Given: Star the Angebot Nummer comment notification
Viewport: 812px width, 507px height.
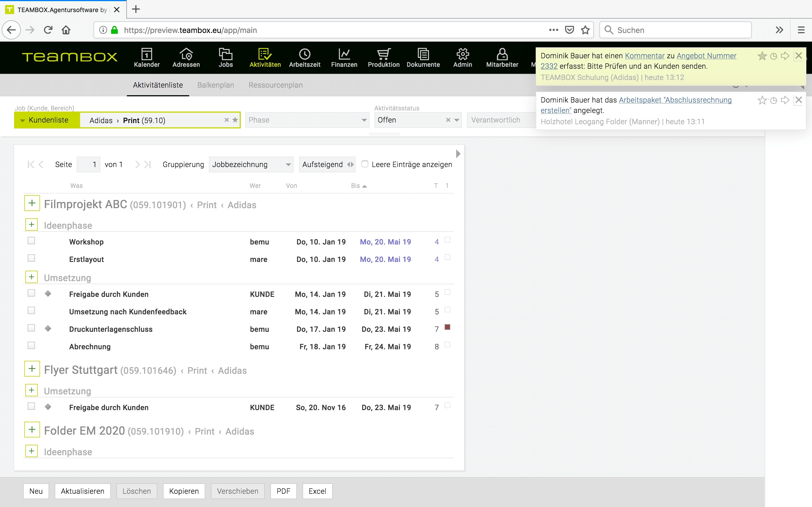Looking at the screenshot, I should (x=762, y=56).
